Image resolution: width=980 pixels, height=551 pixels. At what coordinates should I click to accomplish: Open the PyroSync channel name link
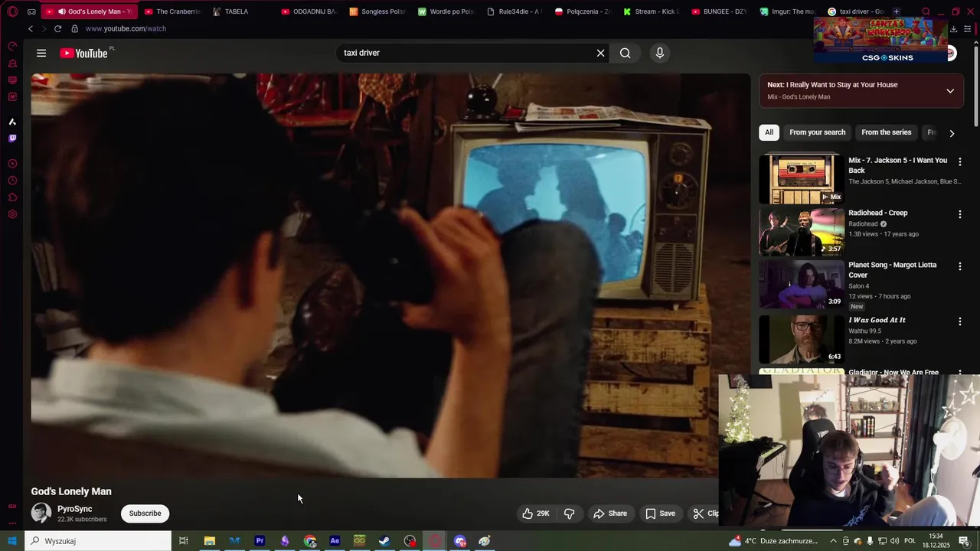74,509
